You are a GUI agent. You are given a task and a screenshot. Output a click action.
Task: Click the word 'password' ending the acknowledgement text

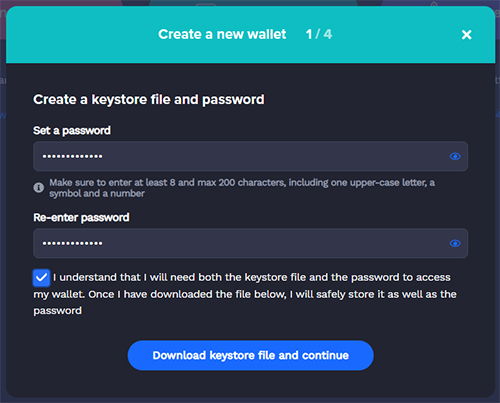click(57, 311)
